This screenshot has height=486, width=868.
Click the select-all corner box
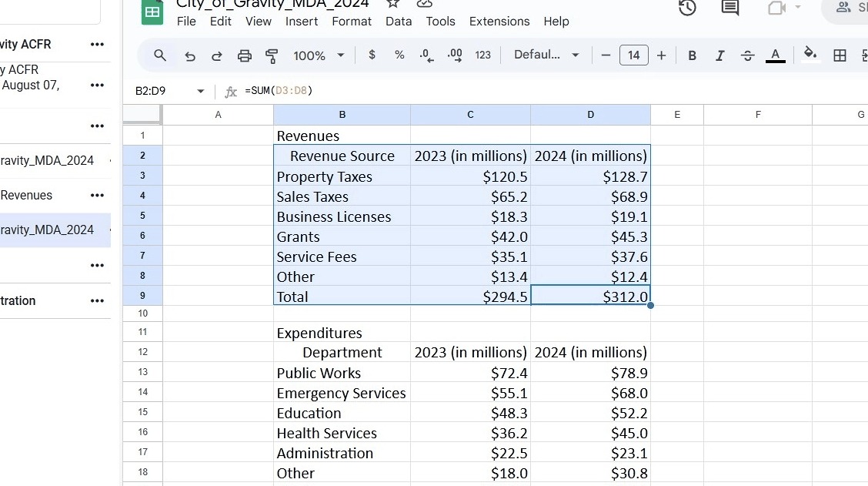click(x=142, y=114)
